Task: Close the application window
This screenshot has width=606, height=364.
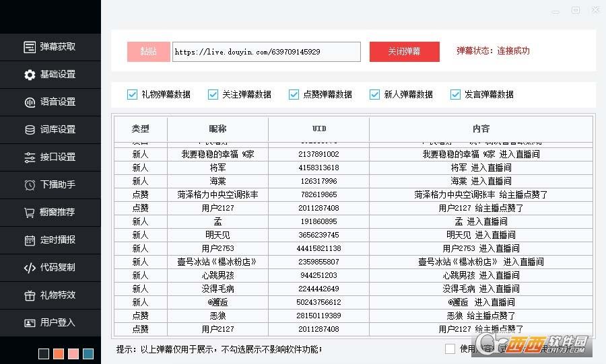Action: (x=596, y=10)
